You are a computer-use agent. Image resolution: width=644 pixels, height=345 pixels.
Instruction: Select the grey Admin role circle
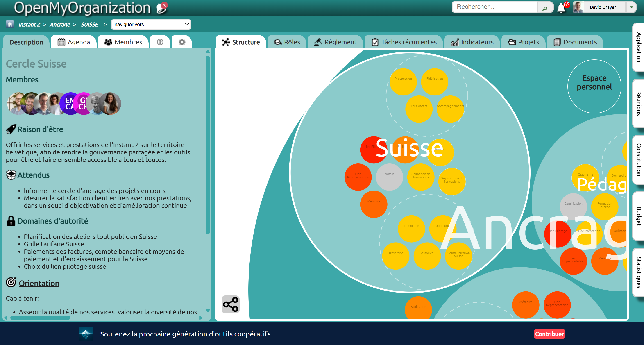(x=389, y=177)
